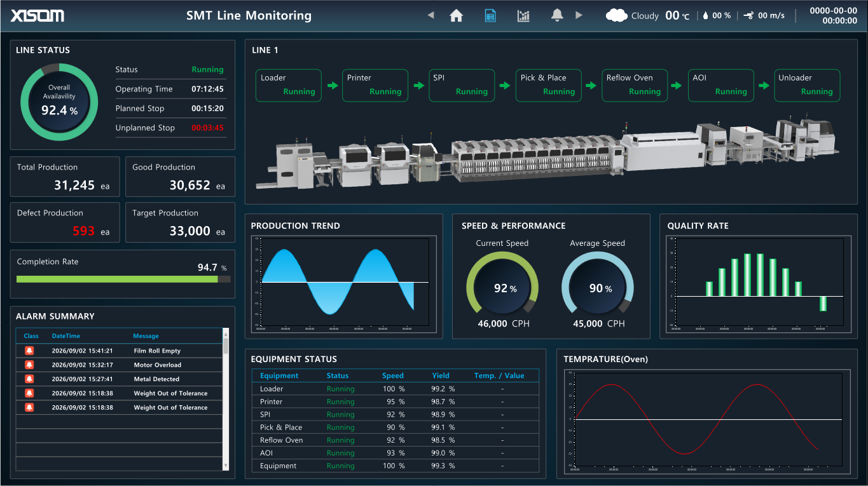Select the AOI station box

click(x=720, y=85)
